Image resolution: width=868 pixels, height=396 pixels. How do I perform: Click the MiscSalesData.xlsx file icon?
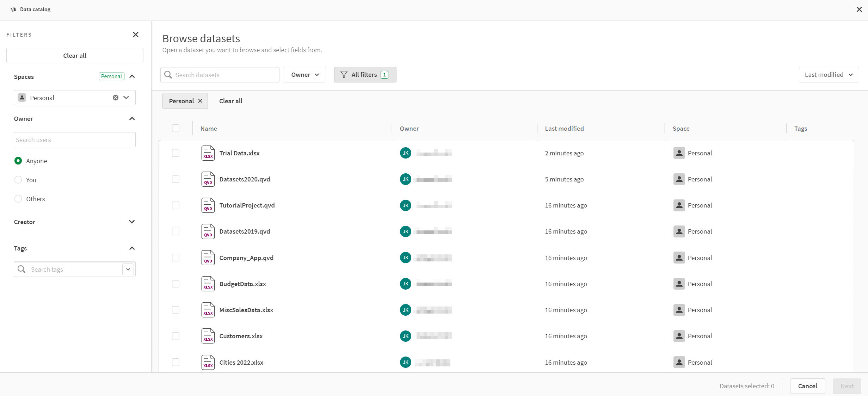pos(208,310)
